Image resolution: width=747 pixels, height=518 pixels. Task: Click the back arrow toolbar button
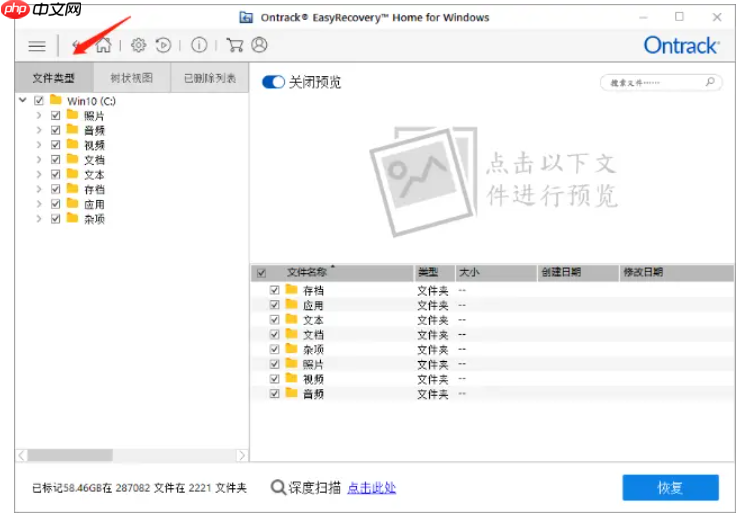coord(78,45)
